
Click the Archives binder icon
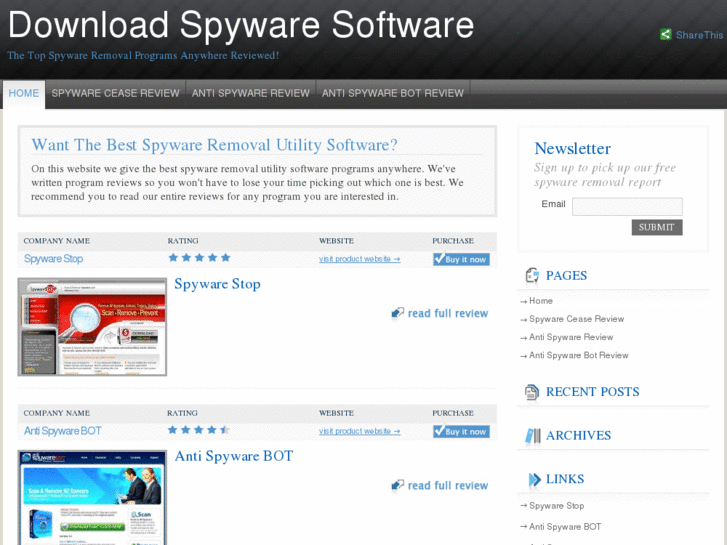[x=533, y=436]
